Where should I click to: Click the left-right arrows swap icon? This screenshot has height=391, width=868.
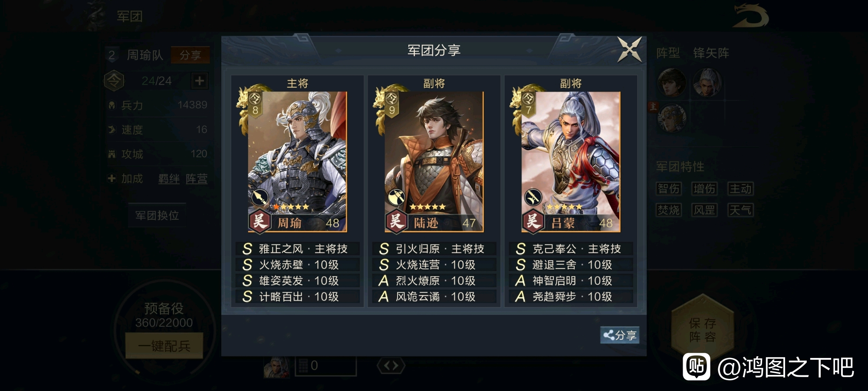coord(391,366)
